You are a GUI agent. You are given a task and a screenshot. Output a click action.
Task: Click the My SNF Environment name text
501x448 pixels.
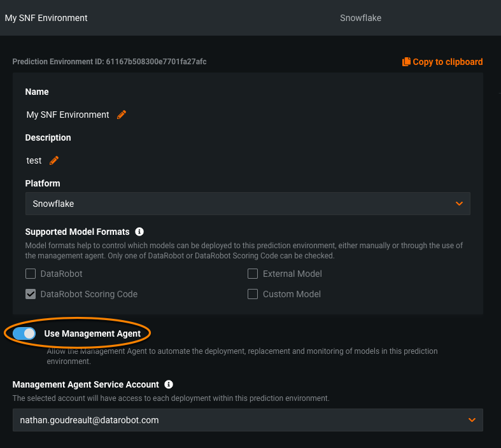click(x=67, y=115)
